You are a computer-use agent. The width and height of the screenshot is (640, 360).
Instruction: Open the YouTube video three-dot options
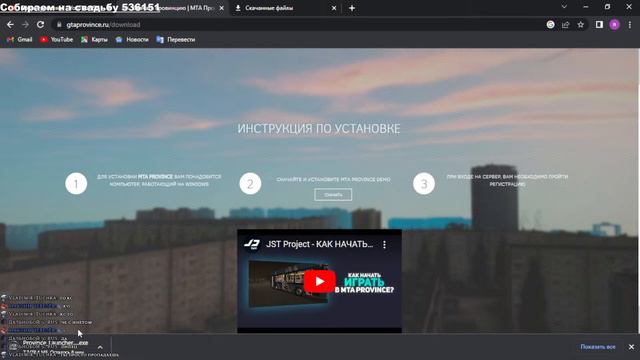point(384,244)
